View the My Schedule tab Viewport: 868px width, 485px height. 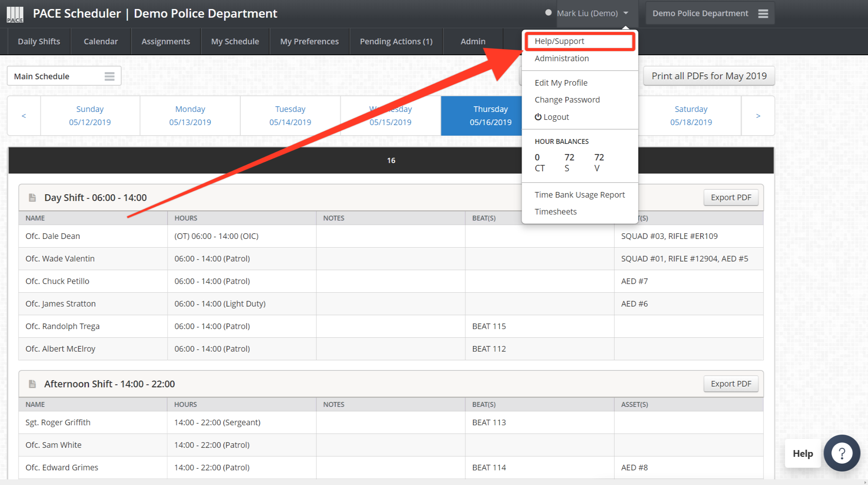click(235, 41)
